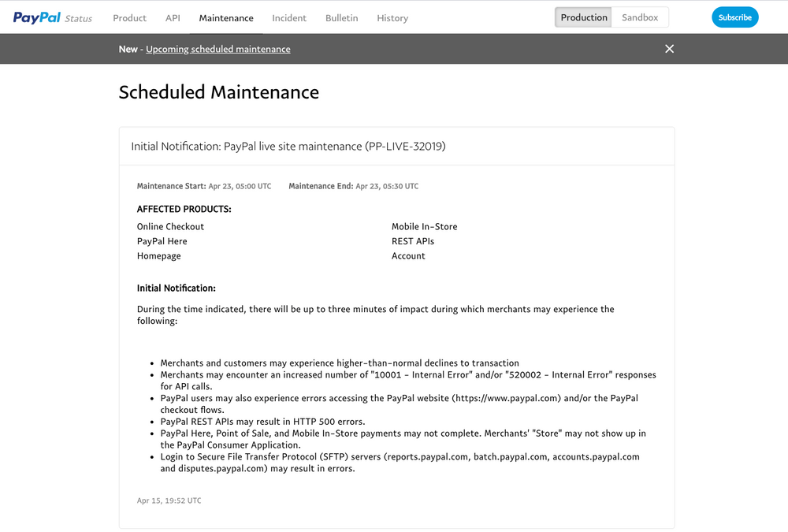Screen dimensions: 788x532
Task: Switch to the Incident tab
Action: (289, 17)
